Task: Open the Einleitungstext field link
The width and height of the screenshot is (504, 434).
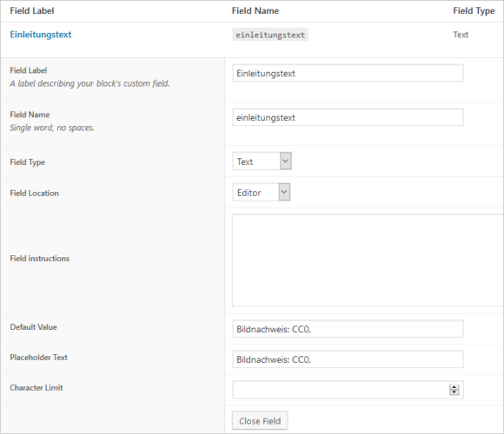Action: point(41,35)
